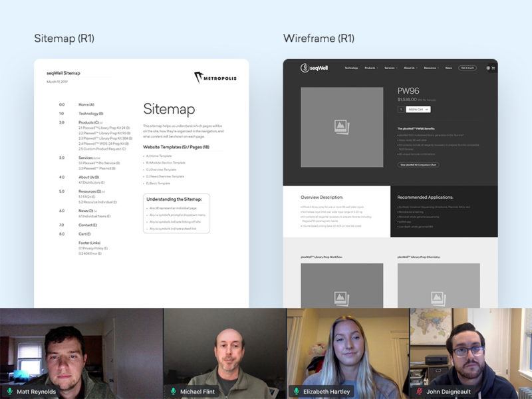Click the Metropolis logo on the sitemap
532x399 pixels.
click(215, 77)
